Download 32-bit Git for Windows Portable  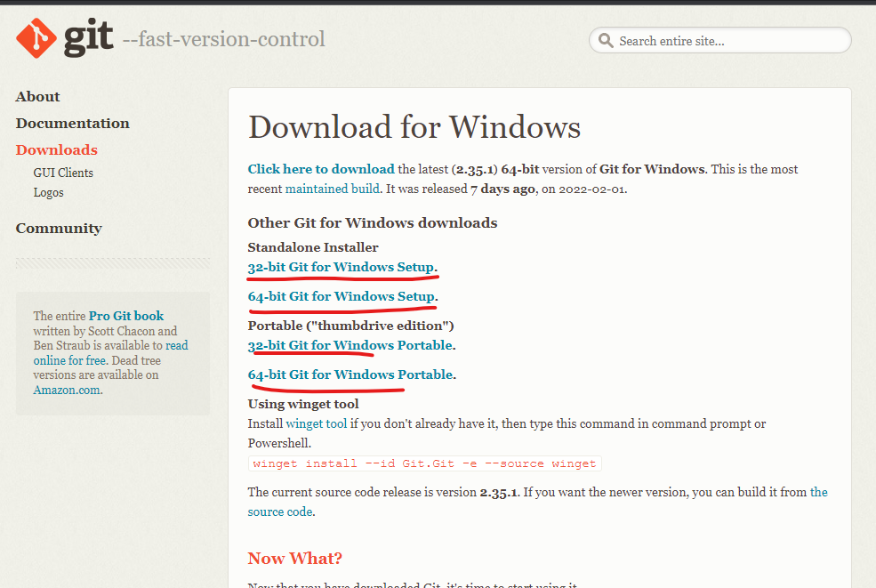coord(350,345)
